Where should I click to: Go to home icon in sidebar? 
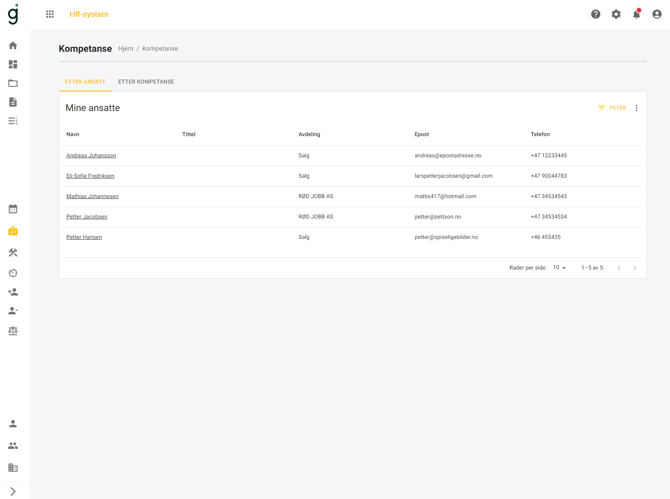point(13,46)
